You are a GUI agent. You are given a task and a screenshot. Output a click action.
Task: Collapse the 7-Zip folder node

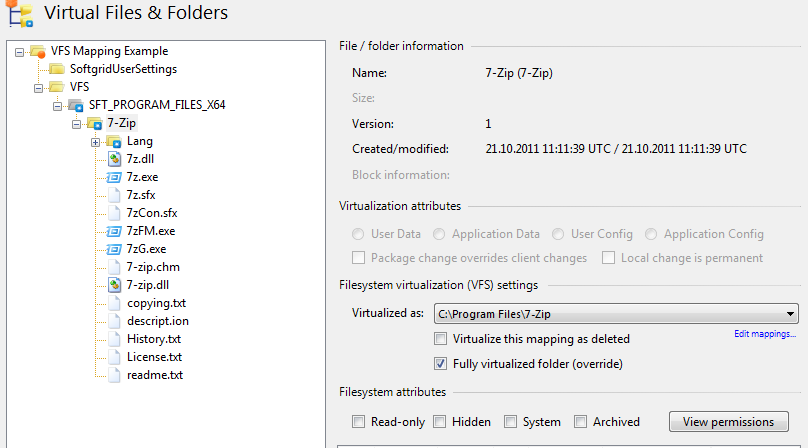(77, 123)
